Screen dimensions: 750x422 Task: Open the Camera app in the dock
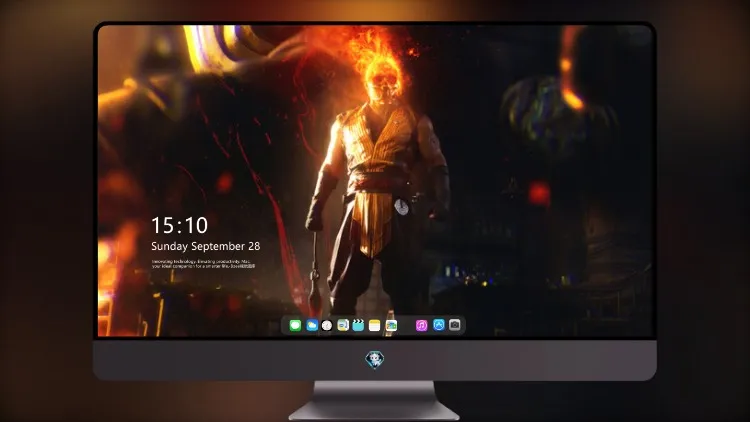(x=455, y=325)
